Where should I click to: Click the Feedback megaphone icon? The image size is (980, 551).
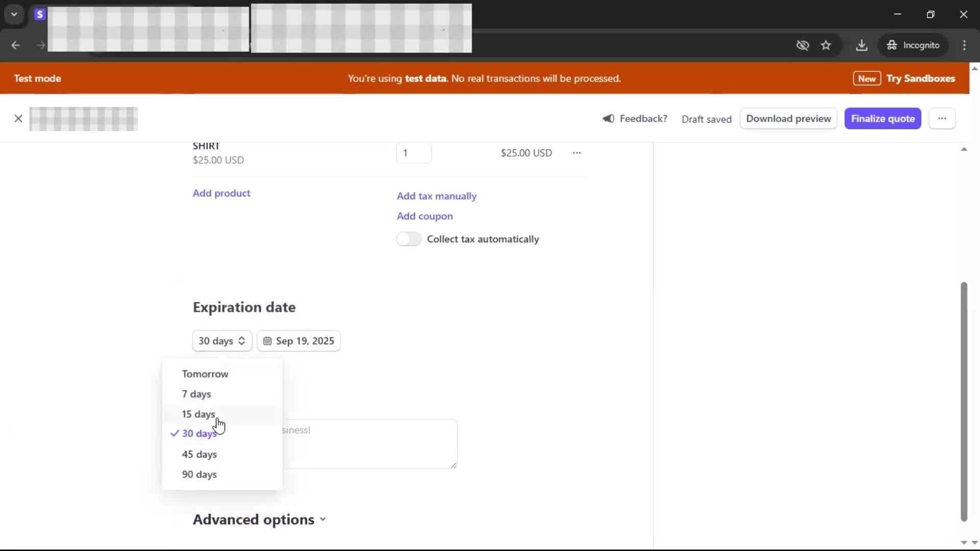[608, 118]
